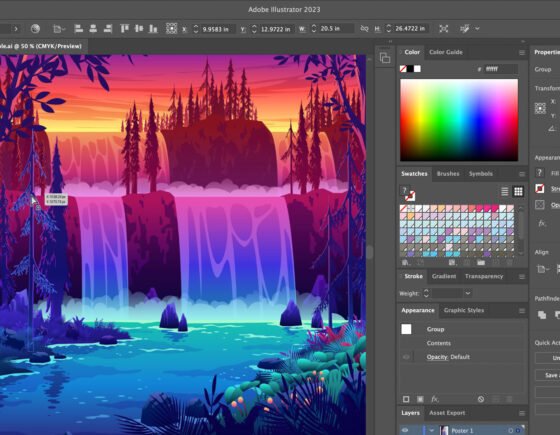Switch to the Brushes tab
This screenshot has width=560, height=435.
(x=448, y=174)
